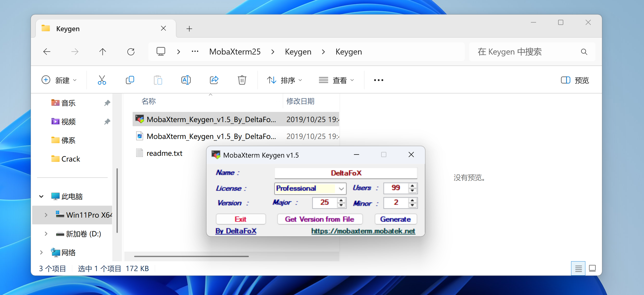This screenshot has width=644, height=295.
Task: Toggle the preview pane button
Action: 575,80
